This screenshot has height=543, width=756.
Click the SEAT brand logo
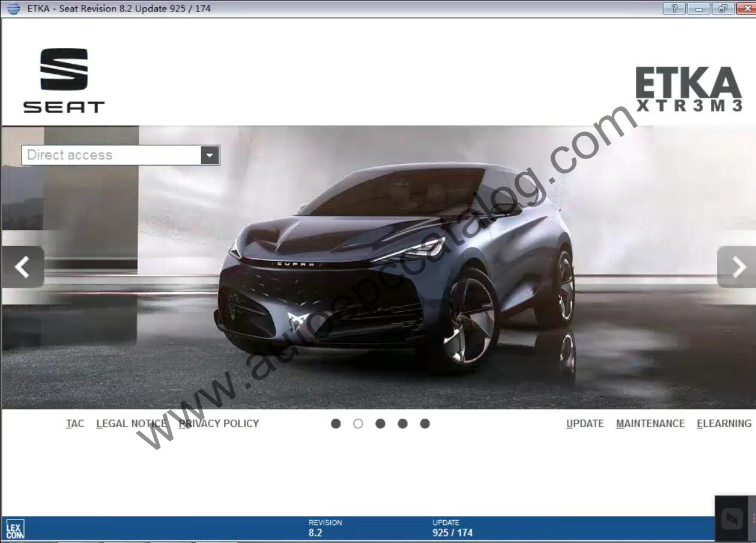64,80
